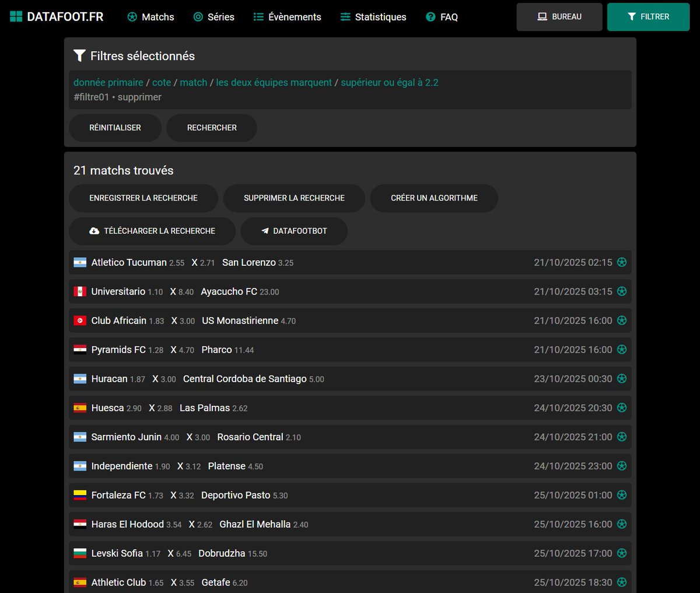Viewport: 700px width, 593px height.
Task: Open the Évènements menu
Action: coord(287,17)
